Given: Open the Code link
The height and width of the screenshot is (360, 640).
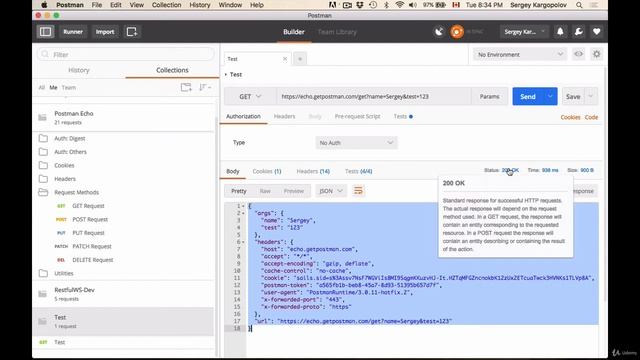Looking at the screenshot, I should pyautogui.click(x=591, y=117).
